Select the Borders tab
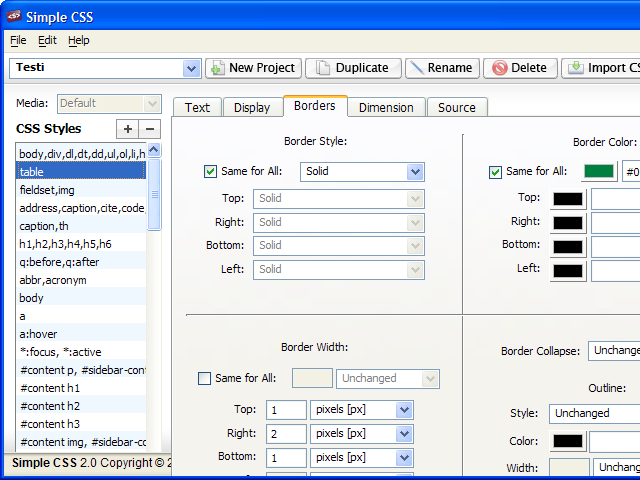 click(x=314, y=106)
